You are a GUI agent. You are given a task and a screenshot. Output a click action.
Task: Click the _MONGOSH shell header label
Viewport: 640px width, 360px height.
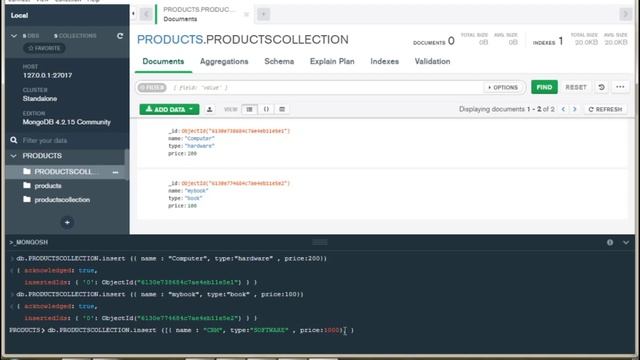(29, 242)
